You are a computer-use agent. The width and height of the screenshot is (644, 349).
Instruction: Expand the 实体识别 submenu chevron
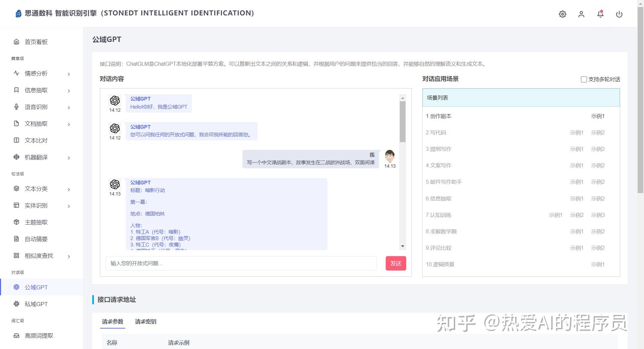(69, 206)
